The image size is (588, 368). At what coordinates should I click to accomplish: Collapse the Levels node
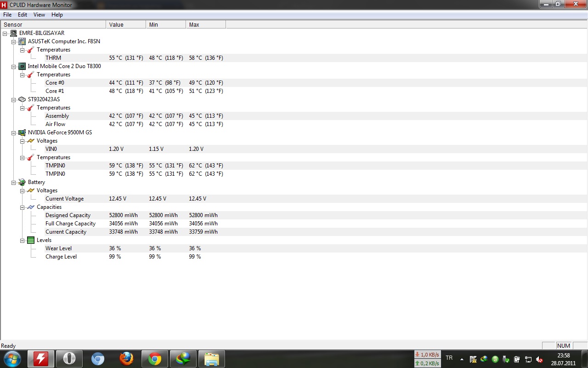(23, 240)
